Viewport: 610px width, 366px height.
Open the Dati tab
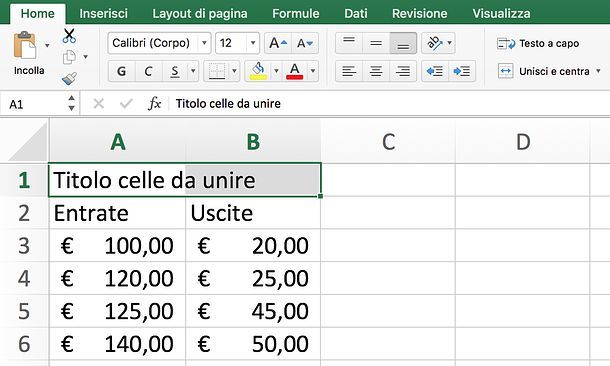coord(356,14)
